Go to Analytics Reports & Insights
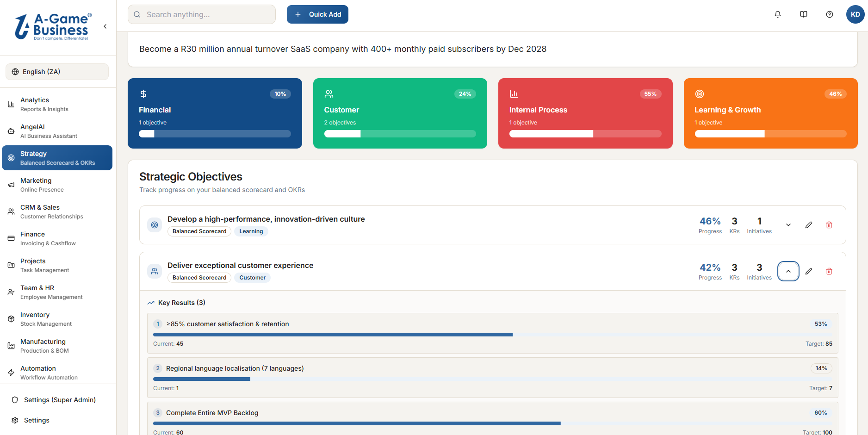 point(57,105)
